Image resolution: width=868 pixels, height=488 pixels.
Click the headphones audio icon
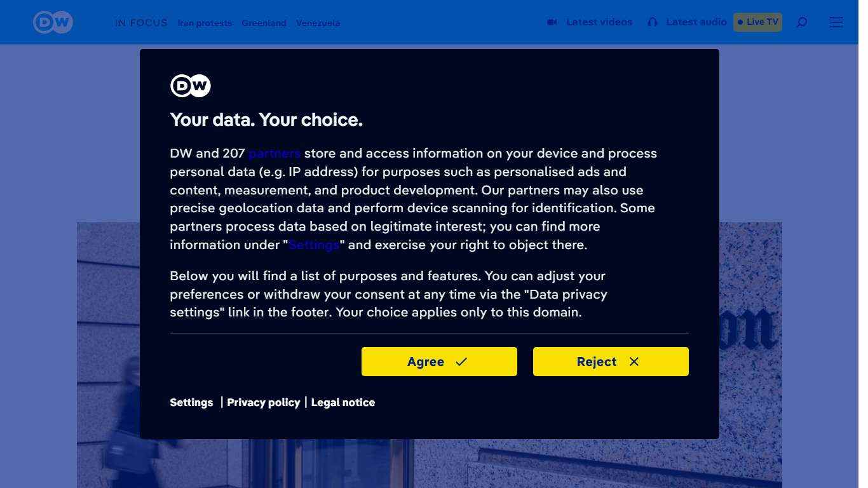pyautogui.click(x=653, y=22)
